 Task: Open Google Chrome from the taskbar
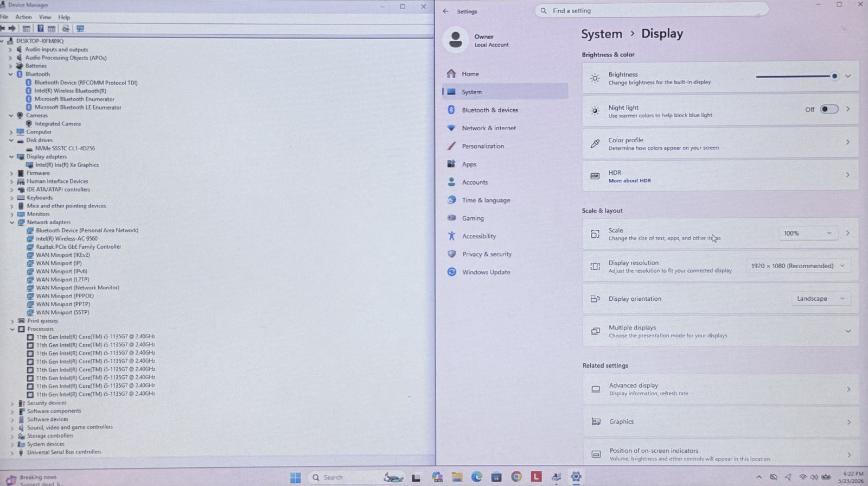[516, 477]
